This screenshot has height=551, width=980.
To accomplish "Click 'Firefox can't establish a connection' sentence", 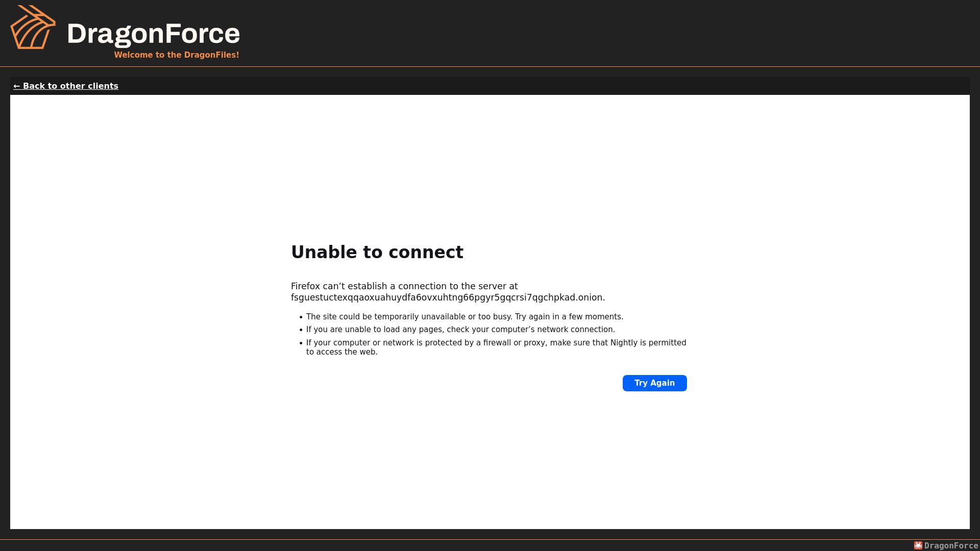I will pyautogui.click(x=404, y=286).
